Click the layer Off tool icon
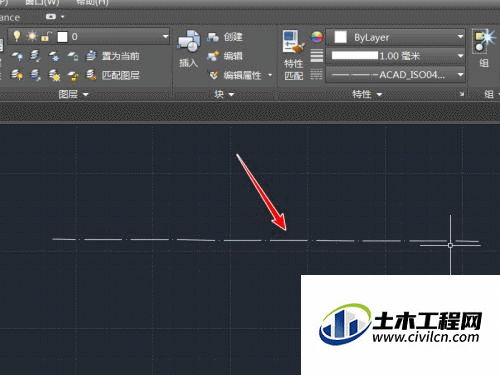The width and height of the screenshot is (500, 375). (x=17, y=56)
